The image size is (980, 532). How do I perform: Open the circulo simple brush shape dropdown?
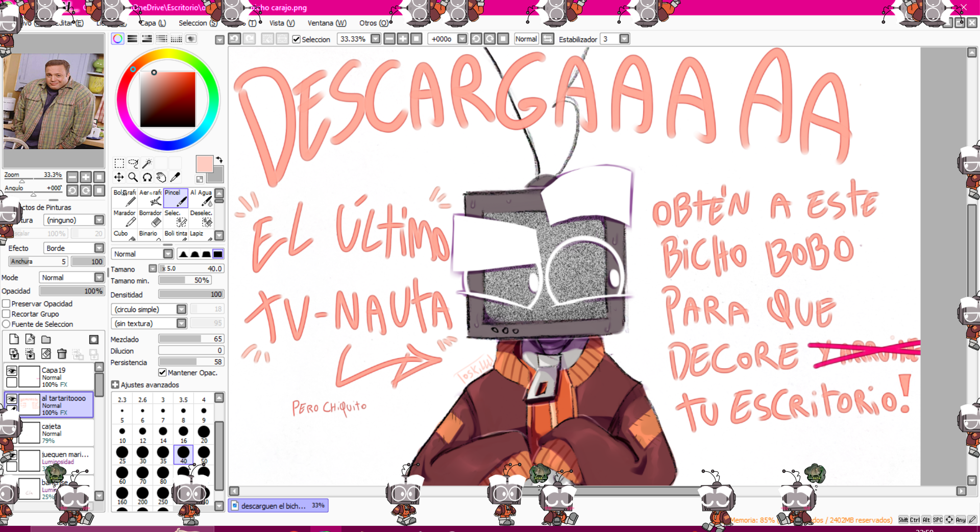click(182, 309)
